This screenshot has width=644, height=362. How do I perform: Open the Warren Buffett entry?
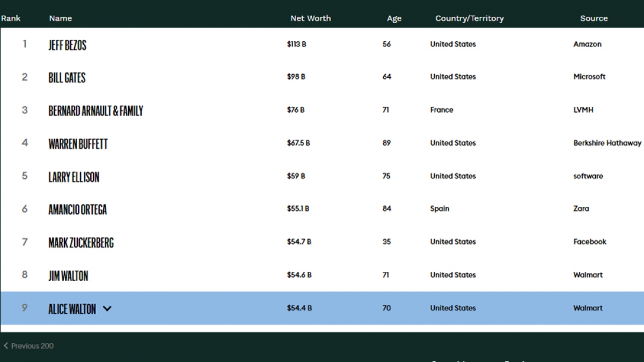(x=78, y=144)
